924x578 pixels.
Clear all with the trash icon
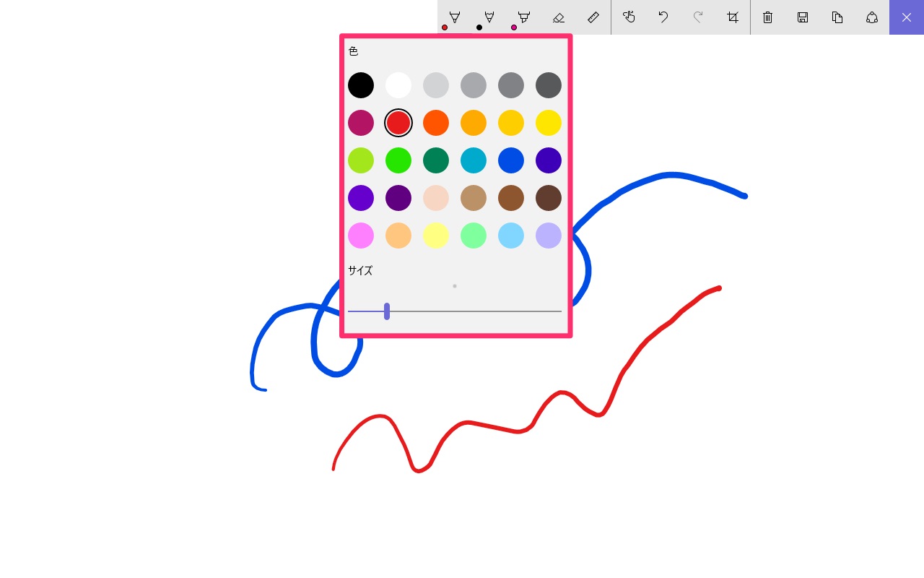tap(768, 17)
